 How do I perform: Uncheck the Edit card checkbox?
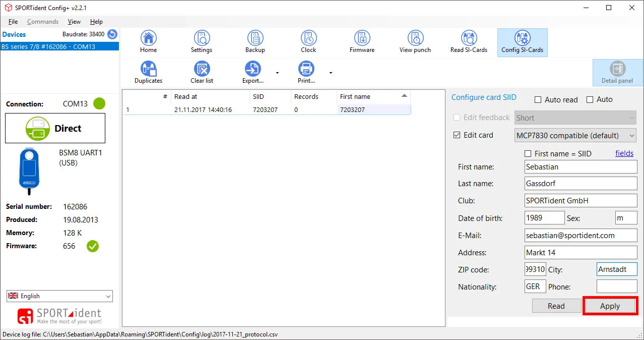tap(457, 135)
